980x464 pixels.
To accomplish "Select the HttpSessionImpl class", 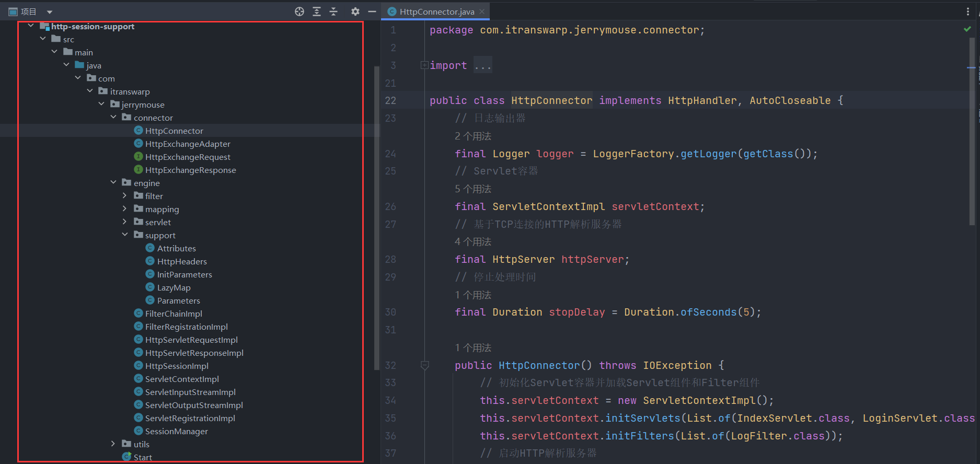I will (177, 366).
